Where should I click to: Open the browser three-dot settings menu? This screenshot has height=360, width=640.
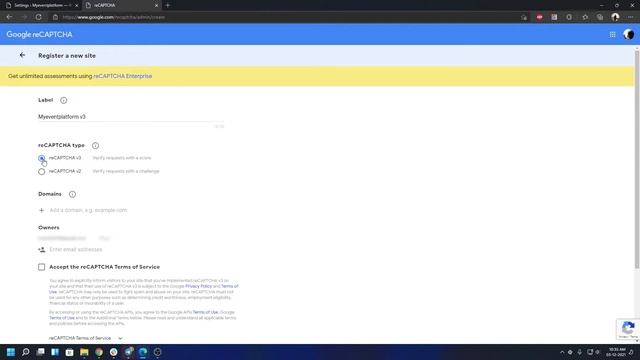[x=631, y=17]
